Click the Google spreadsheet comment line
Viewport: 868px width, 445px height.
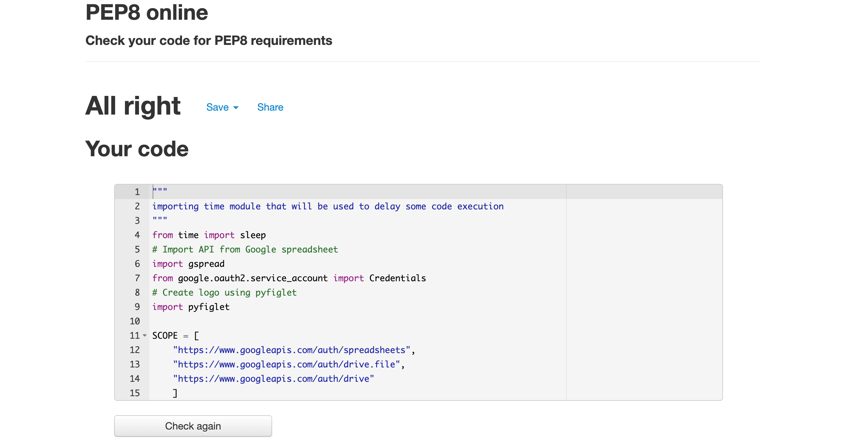coord(245,250)
